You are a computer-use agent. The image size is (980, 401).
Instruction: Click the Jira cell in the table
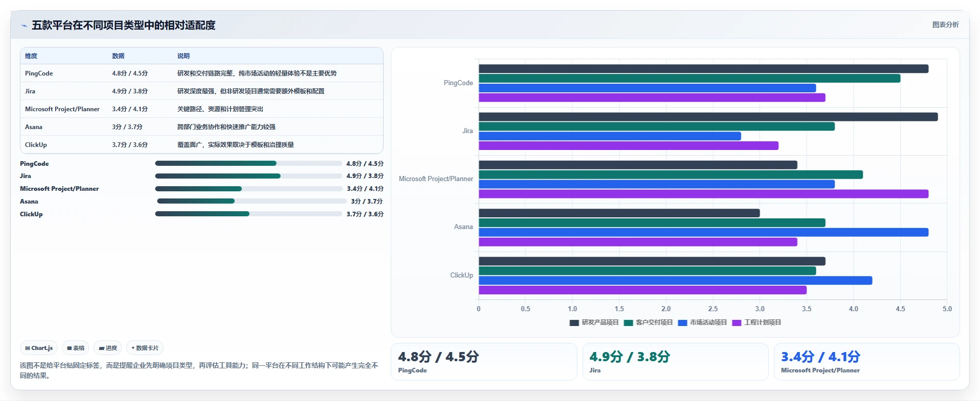coord(30,91)
